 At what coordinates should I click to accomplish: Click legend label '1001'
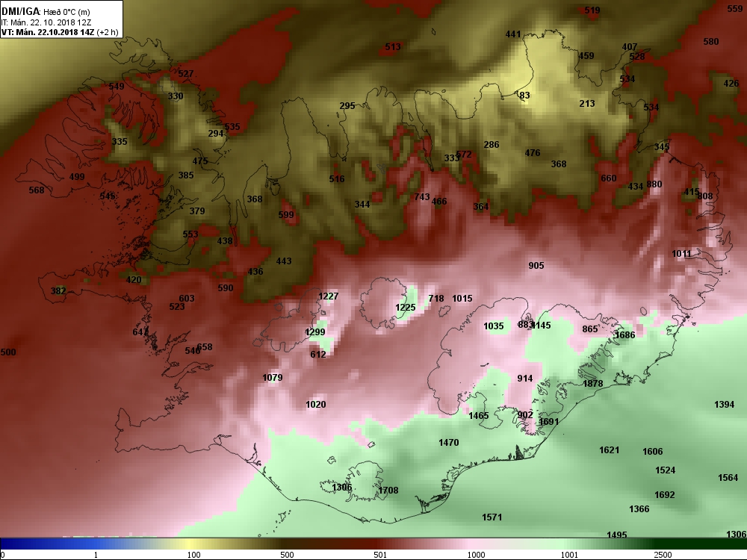(569, 555)
